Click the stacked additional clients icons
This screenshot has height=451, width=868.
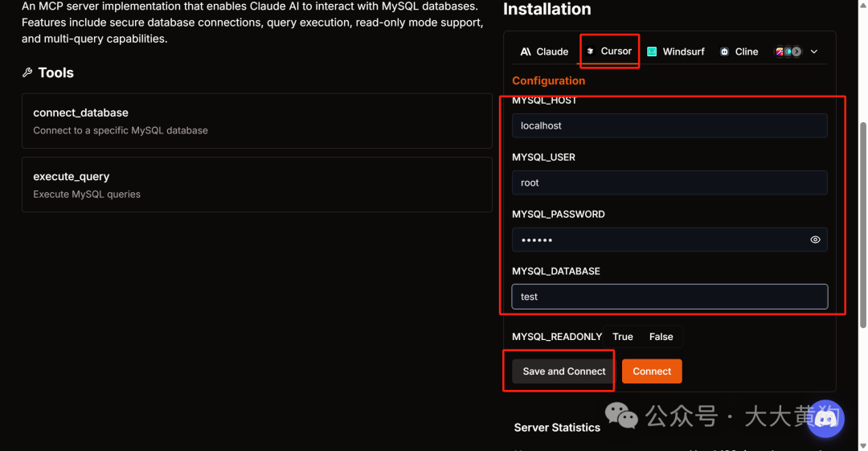coord(788,51)
